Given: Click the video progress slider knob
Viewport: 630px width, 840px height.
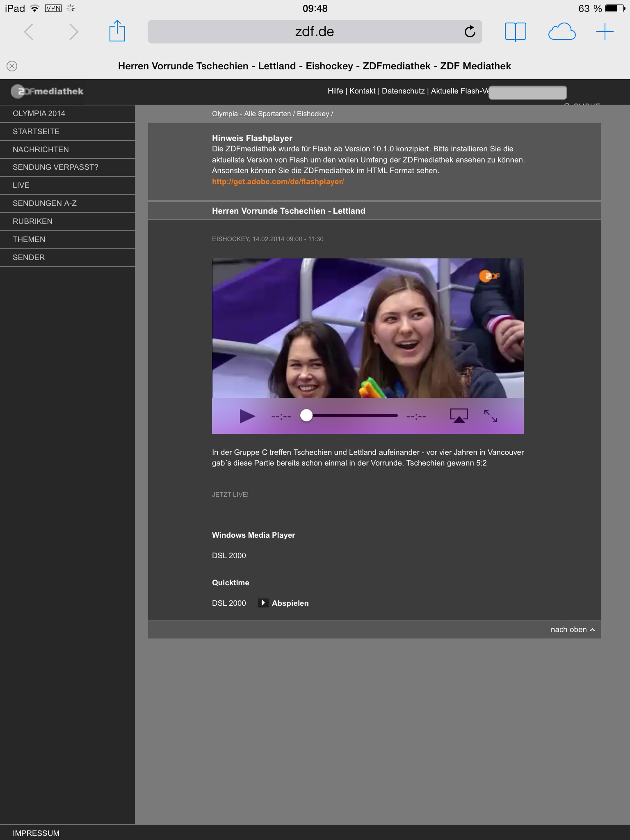Looking at the screenshot, I should tap(306, 415).
